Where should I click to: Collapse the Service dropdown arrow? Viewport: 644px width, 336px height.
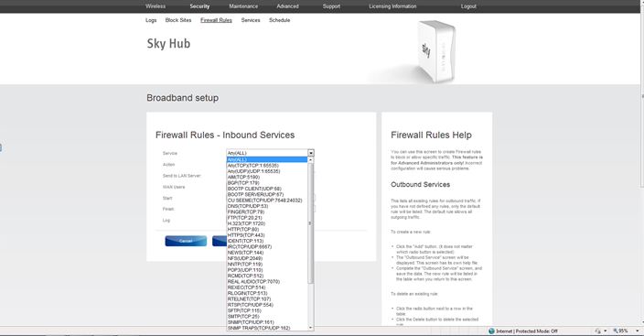tap(311, 153)
